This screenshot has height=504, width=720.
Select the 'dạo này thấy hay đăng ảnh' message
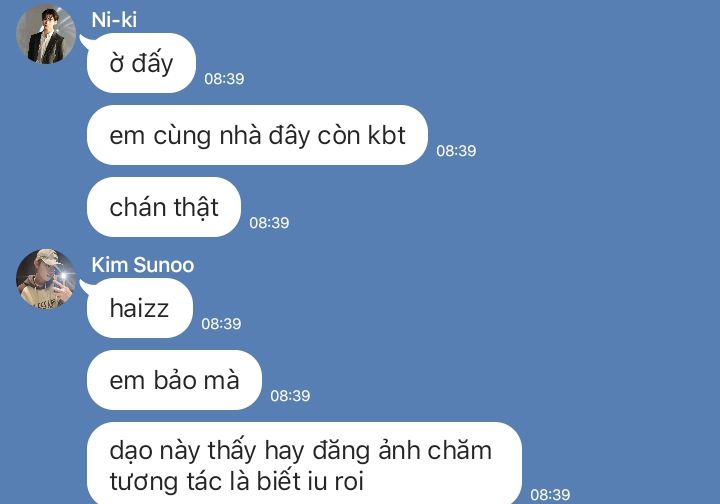click(304, 464)
